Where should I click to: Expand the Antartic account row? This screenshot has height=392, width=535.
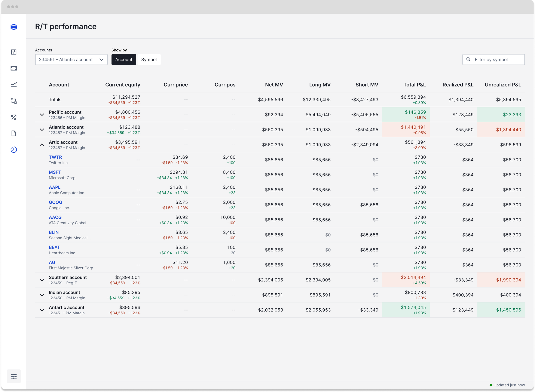point(42,310)
